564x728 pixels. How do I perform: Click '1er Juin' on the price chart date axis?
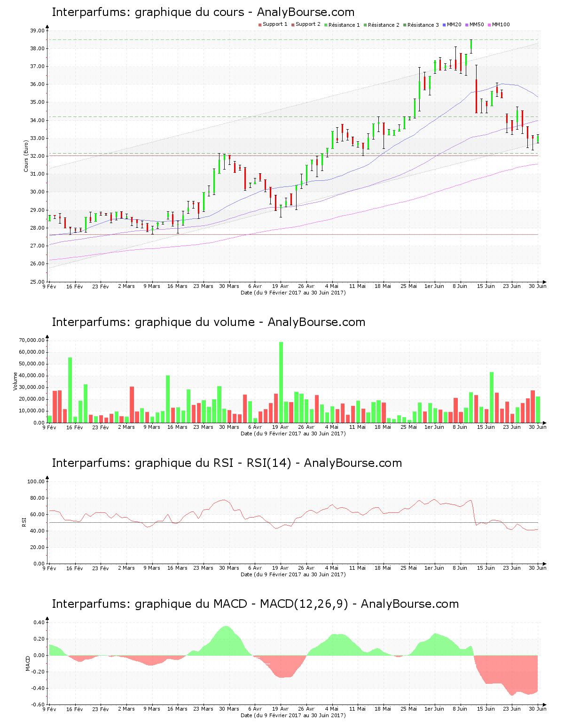pyautogui.click(x=434, y=286)
